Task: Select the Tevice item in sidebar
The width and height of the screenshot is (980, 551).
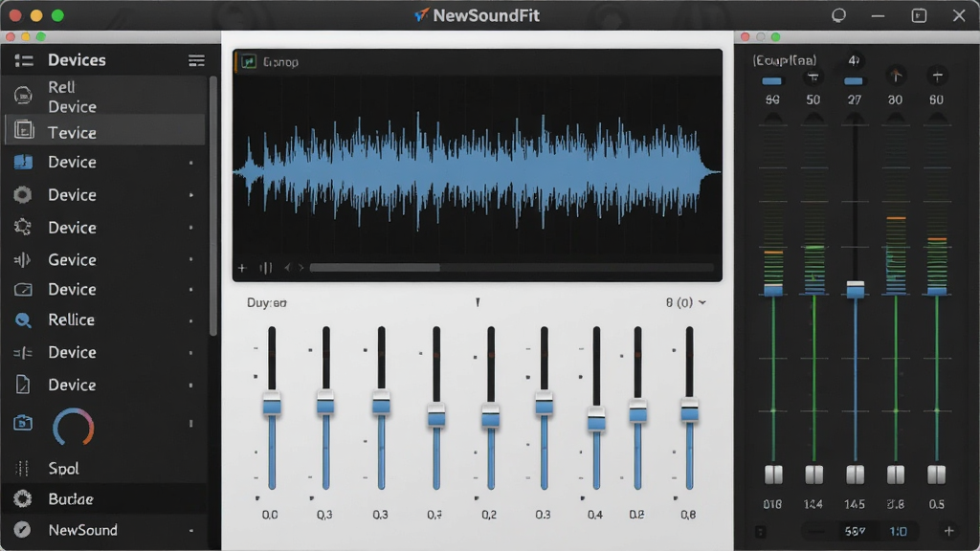Action: (105, 131)
